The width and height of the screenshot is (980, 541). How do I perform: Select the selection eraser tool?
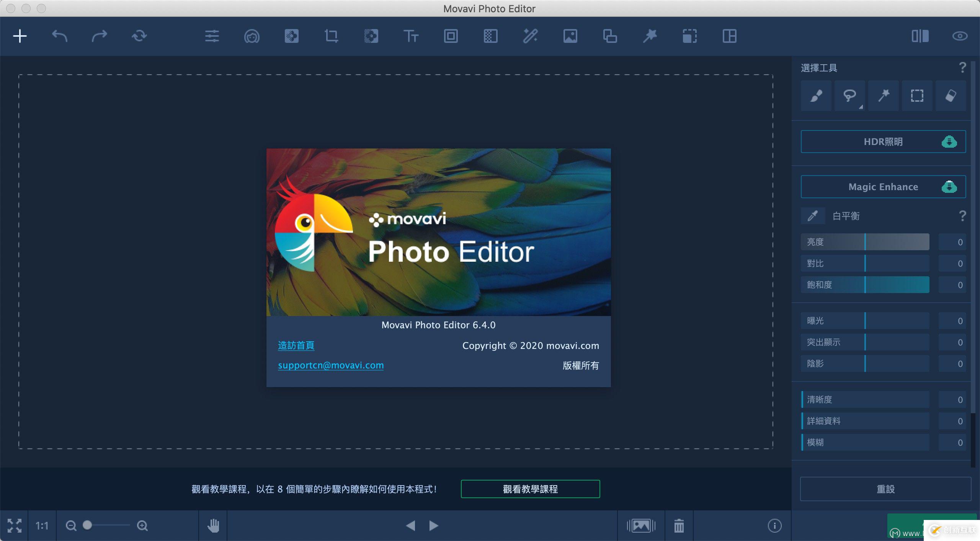tap(951, 96)
